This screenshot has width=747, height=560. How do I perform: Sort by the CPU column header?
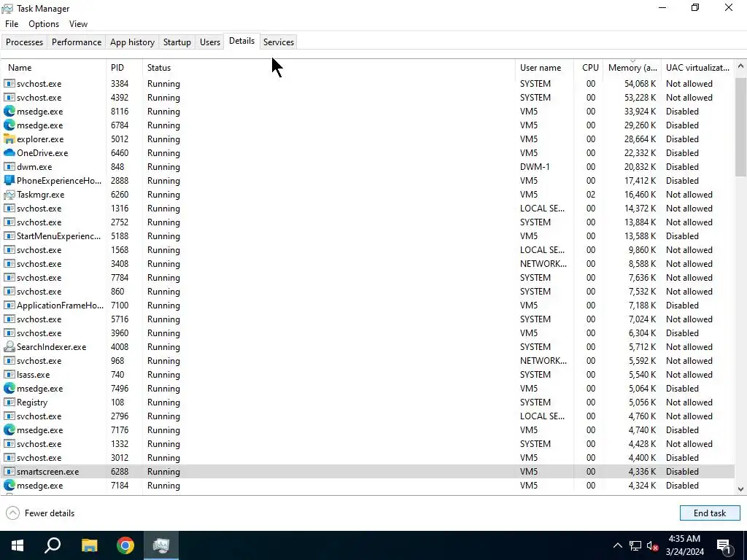point(589,68)
